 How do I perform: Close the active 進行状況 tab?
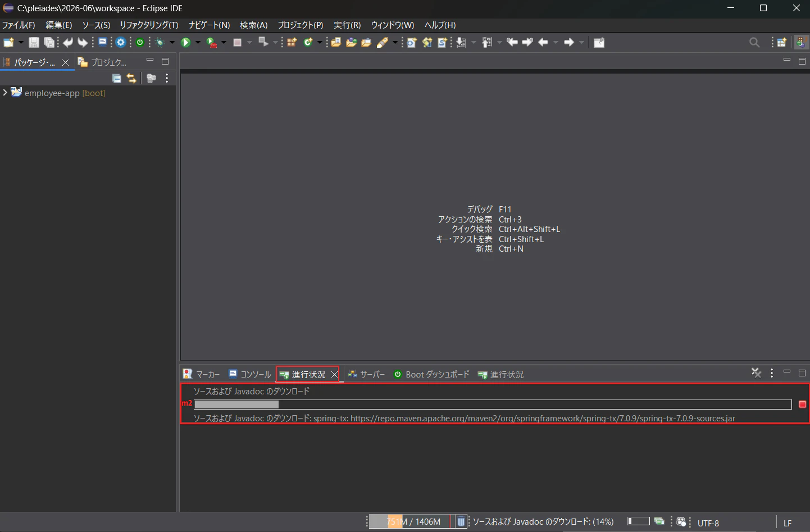334,374
